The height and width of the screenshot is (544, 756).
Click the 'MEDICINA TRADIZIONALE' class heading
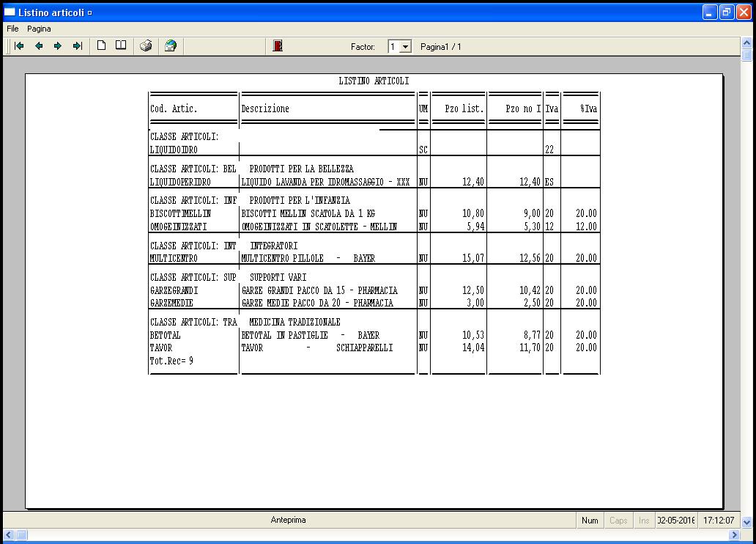(295, 322)
